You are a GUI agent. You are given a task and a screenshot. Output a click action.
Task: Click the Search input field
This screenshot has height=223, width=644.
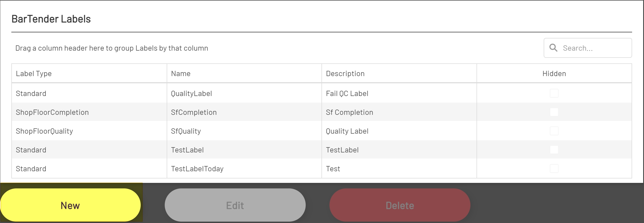[x=594, y=48]
